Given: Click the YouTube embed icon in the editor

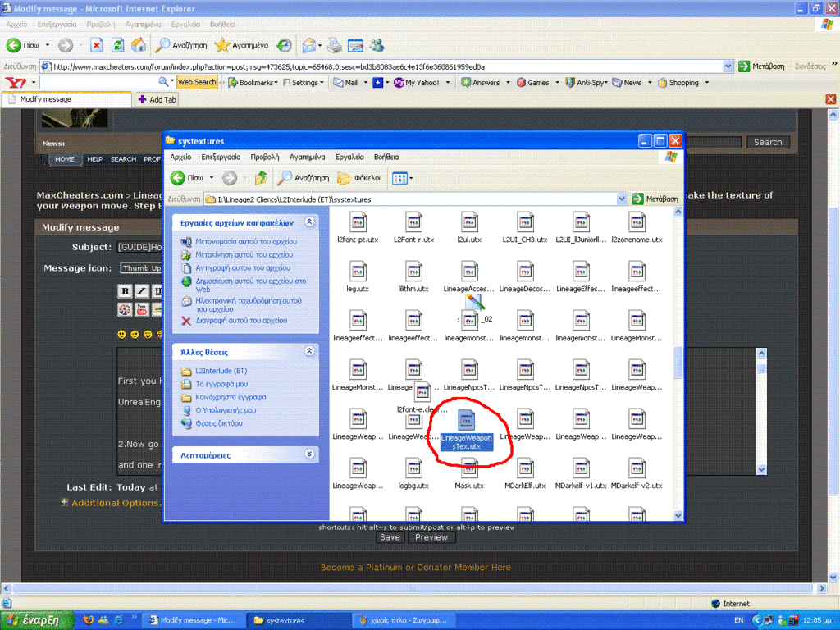Looking at the screenshot, I should pos(142,309).
